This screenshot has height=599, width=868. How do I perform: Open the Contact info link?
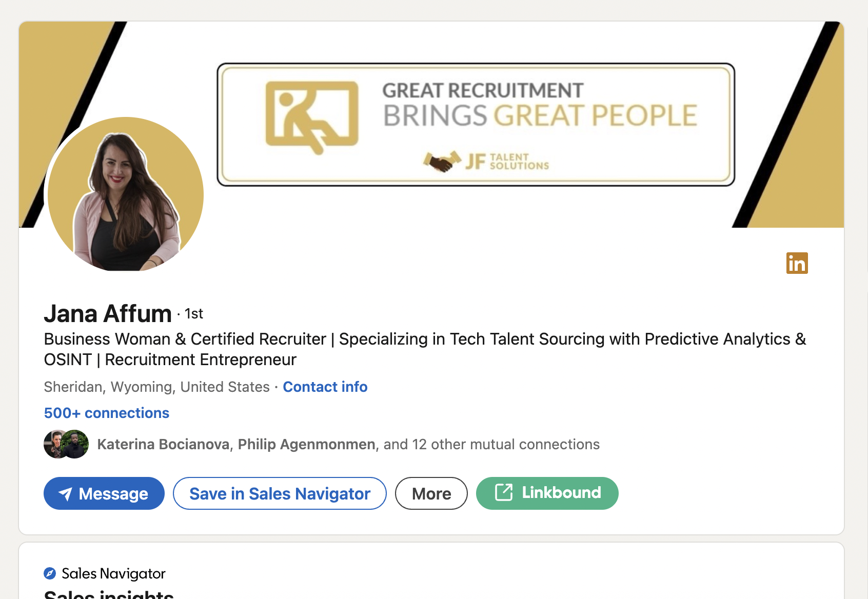point(325,387)
